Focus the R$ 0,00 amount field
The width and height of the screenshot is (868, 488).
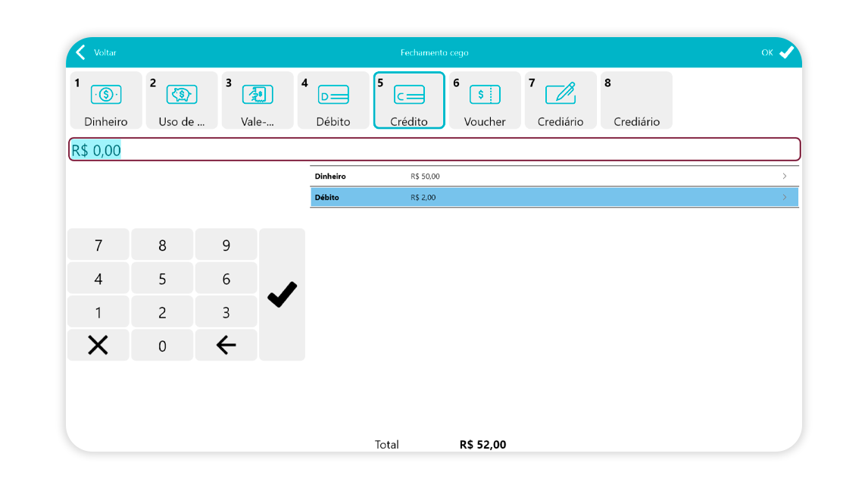[435, 149]
